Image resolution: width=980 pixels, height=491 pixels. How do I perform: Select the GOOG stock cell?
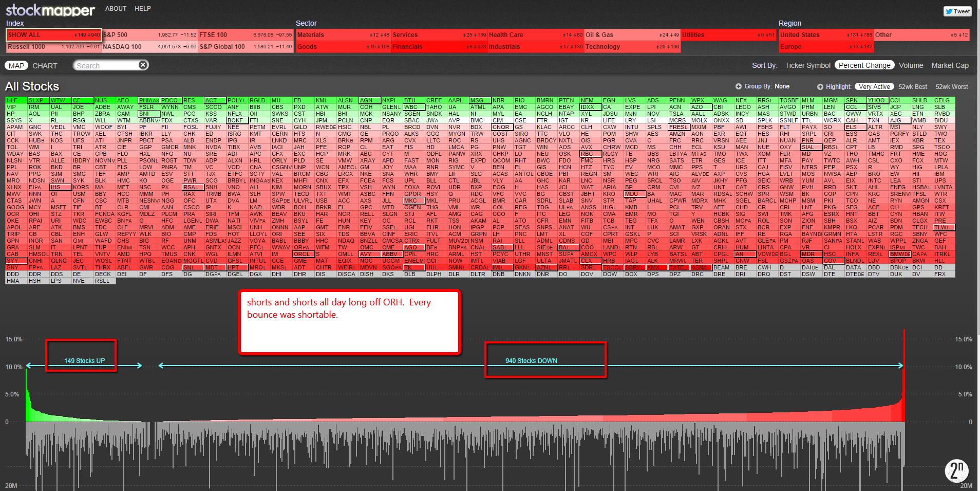pos(16,208)
